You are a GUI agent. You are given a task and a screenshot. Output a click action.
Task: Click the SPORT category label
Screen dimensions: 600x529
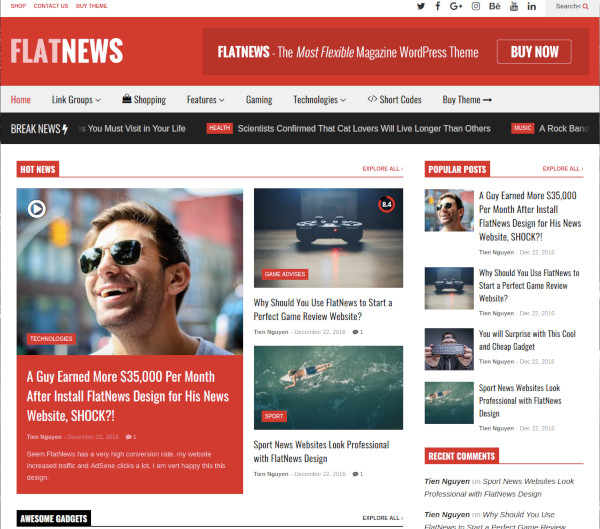click(274, 416)
